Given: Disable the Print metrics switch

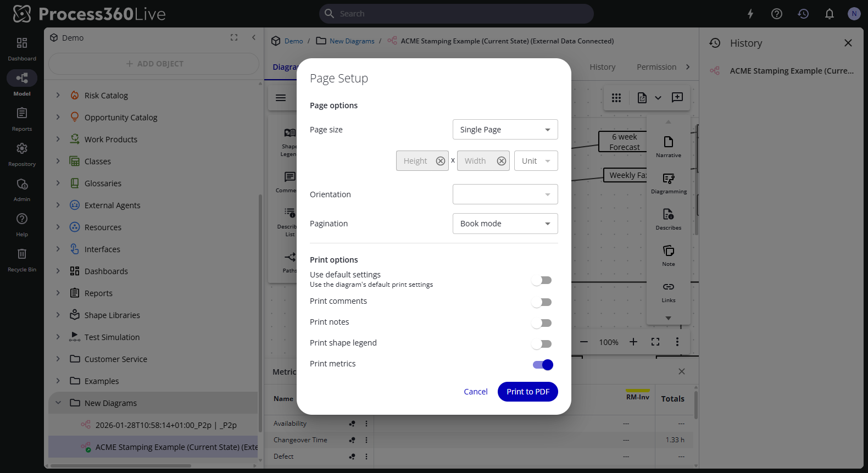Looking at the screenshot, I should [x=543, y=365].
